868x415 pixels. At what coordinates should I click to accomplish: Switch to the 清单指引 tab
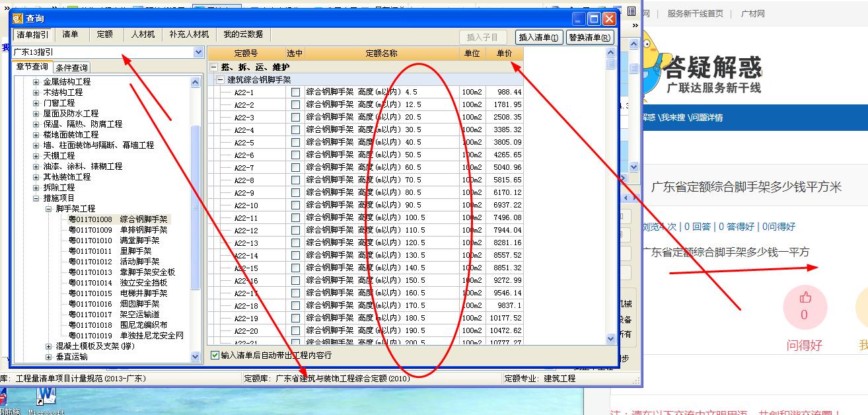(x=32, y=34)
